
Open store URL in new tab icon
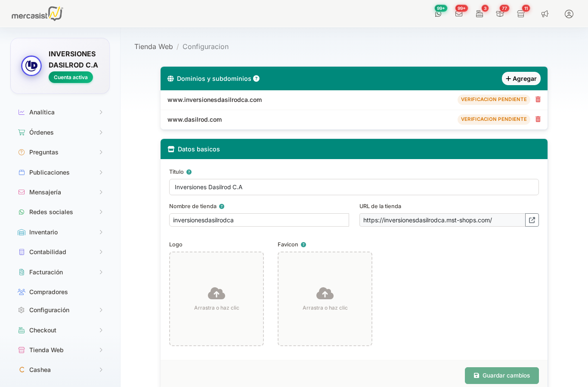(x=532, y=220)
